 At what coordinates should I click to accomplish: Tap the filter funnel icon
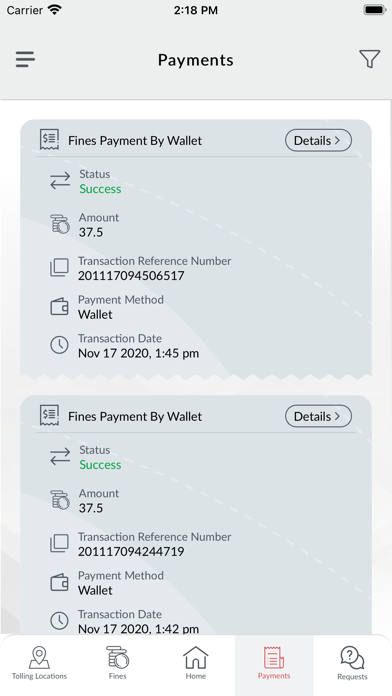pos(369,59)
